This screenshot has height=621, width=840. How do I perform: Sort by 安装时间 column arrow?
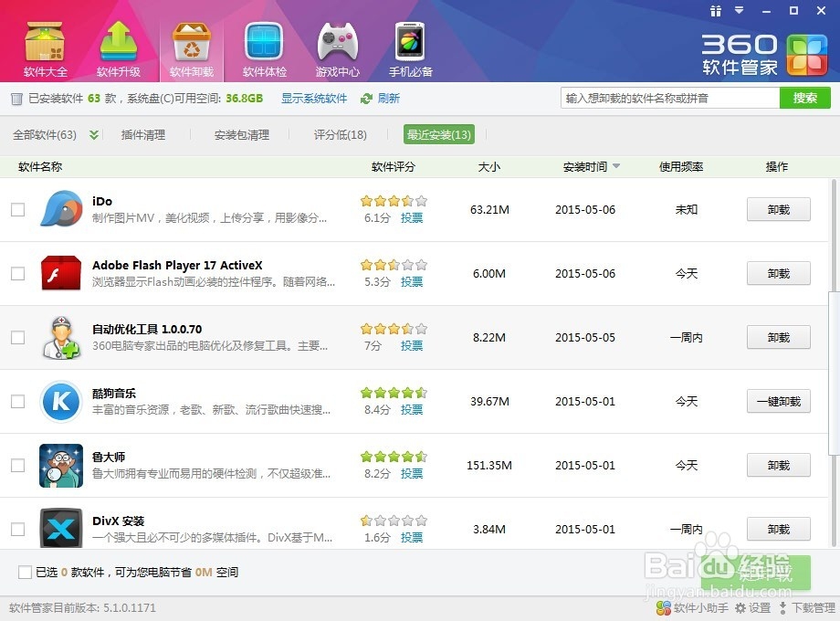pos(616,166)
